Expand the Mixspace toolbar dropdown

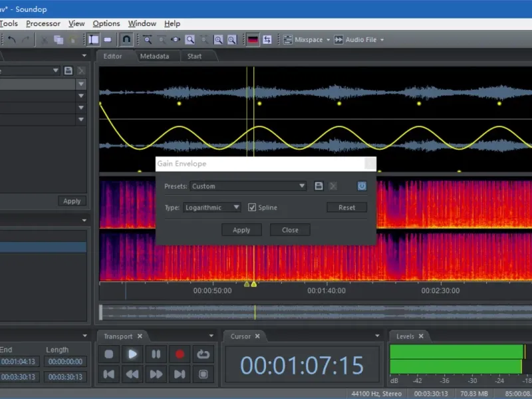point(328,40)
